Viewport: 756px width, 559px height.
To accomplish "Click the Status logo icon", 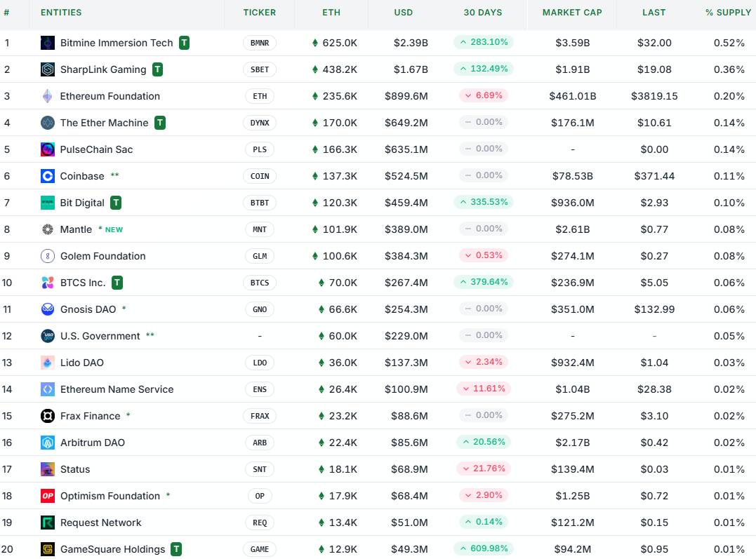I will point(47,469).
